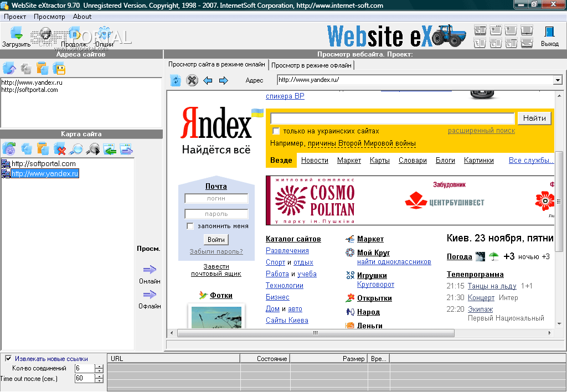Viewport: 567px width, 392px height.
Task: Click the пароль input field
Action: pos(217,214)
